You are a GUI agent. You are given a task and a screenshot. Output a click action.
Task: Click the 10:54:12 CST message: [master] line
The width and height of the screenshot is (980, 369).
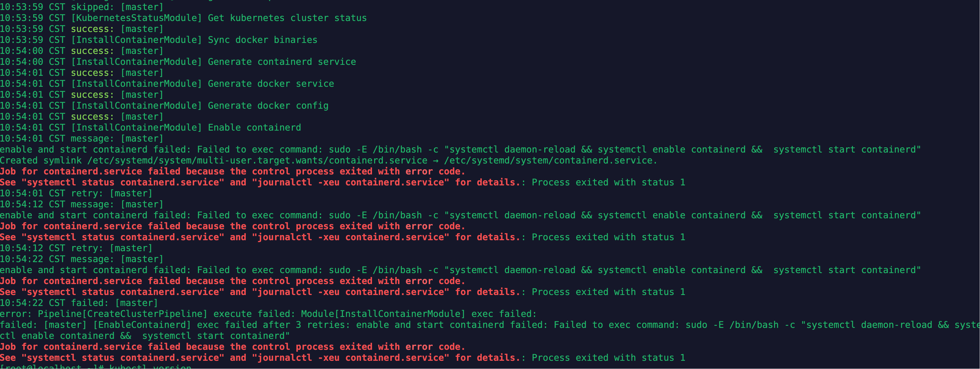point(82,205)
